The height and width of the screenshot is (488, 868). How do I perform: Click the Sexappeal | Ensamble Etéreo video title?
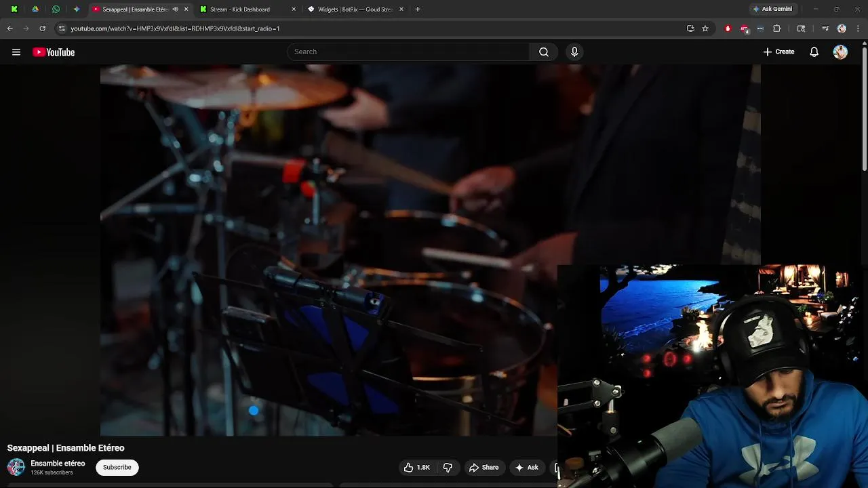pyautogui.click(x=66, y=448)
